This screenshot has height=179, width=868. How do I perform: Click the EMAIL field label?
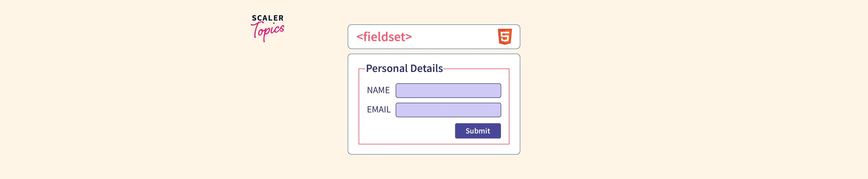pos(378,109)
